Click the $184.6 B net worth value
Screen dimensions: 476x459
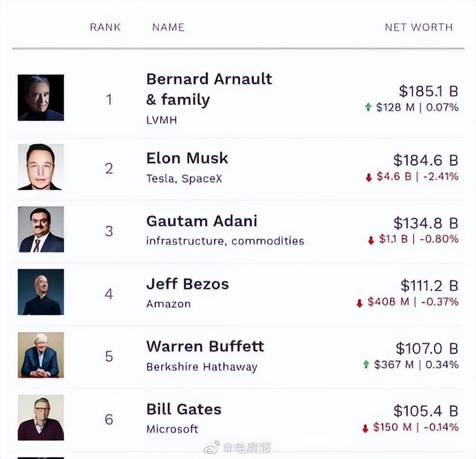(425, 161)
